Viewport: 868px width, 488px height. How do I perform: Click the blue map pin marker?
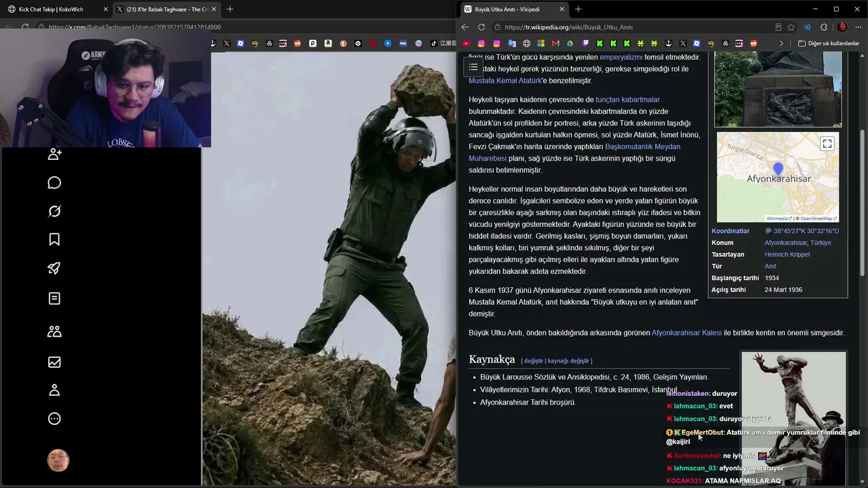(x=778, y=169)
